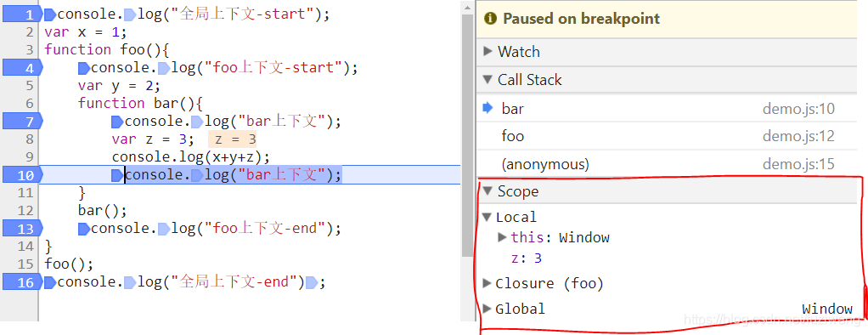Toggle the breakpoint on line 16
This screenshot has height=335, width=868.
pos(22,282)
